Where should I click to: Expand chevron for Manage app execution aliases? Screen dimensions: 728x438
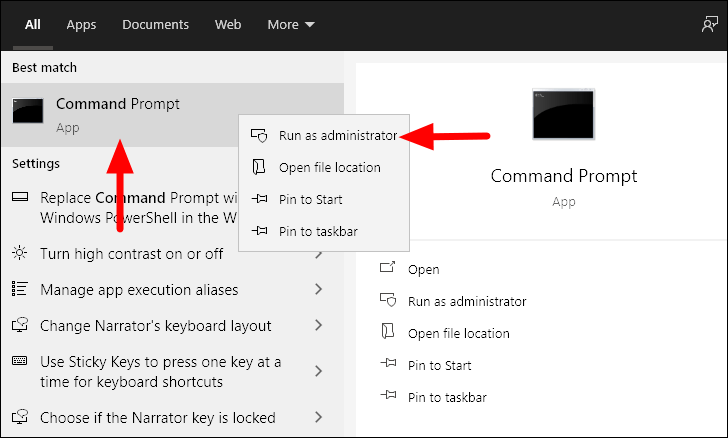coord(318,289)
